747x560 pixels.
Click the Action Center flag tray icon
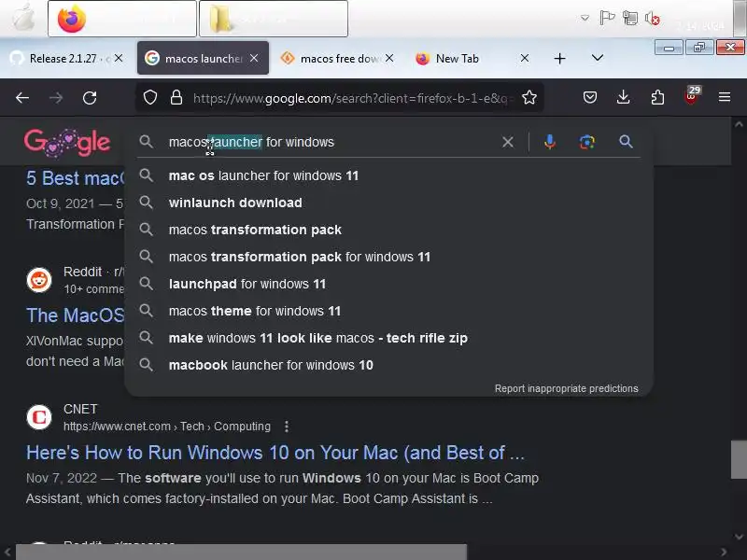pyautogui.click(x=607, y=18)
